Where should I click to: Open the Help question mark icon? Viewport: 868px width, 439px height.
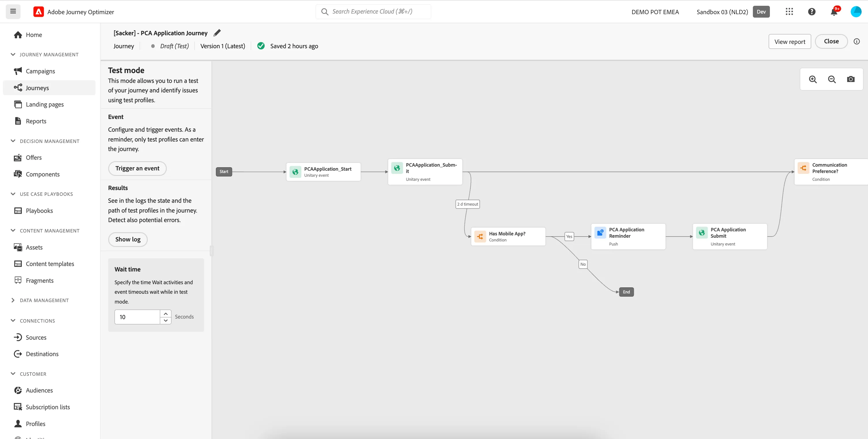click(812, 12)
